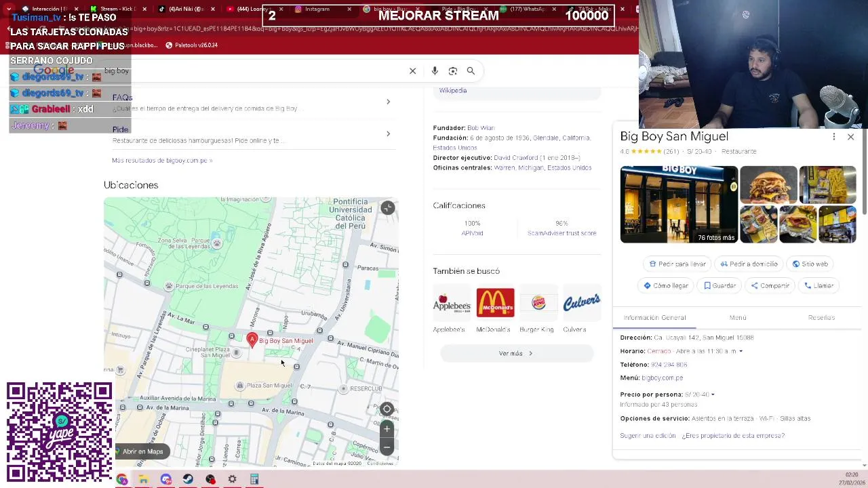Open the Wikipedia link

(453, 90)
